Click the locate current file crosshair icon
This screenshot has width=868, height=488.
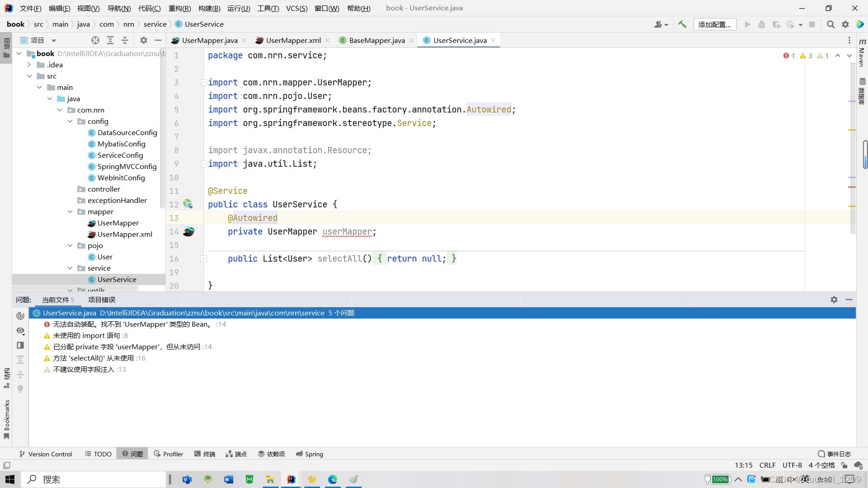(95, 40)
